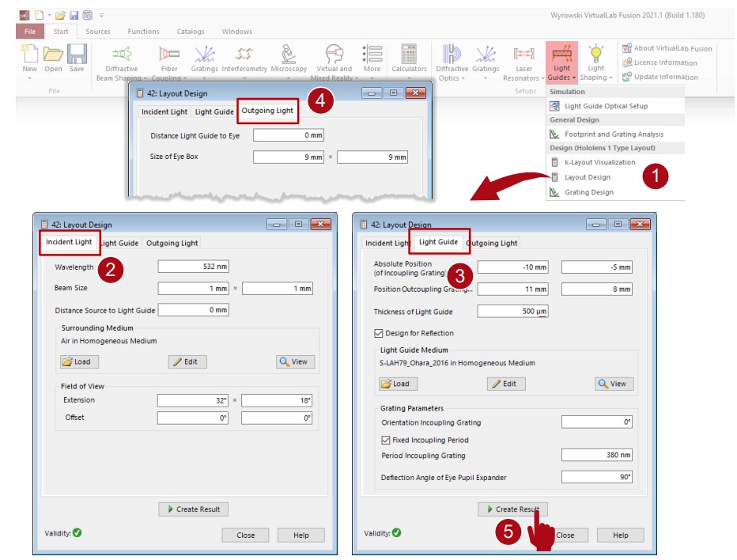The width and height of the screenshot is (737, 560).
Task: Switch to the Windows ribbon tab
Action: click(x=237, y=32)
